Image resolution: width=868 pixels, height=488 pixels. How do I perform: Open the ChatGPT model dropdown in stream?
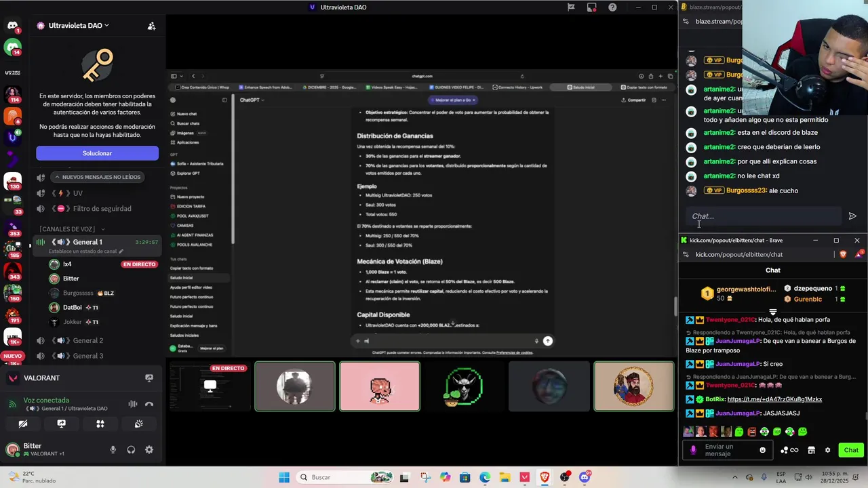pyautogui.click(x=252, y=100)
